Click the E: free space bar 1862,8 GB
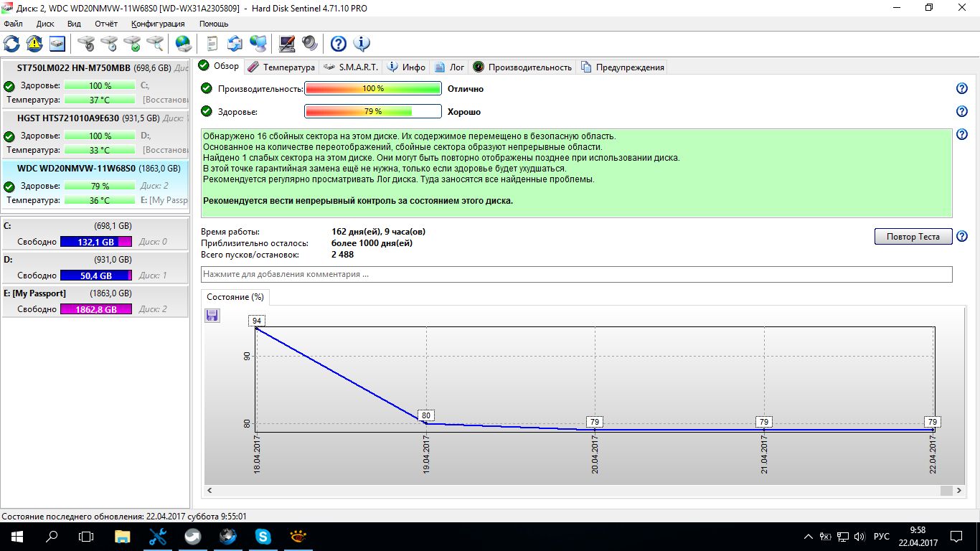This screenshot has width=980, height=551. pos(96,309)
